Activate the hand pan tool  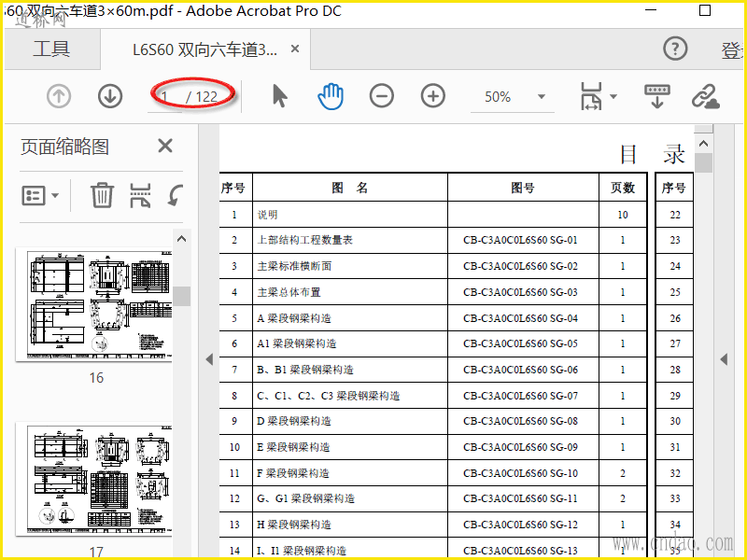tap(331, 96)
